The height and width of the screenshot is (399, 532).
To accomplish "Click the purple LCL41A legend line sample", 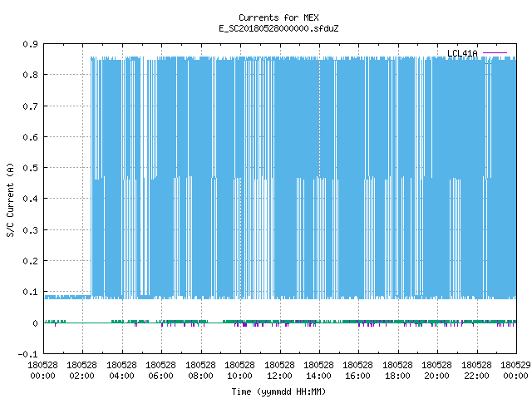I will 495,53.
